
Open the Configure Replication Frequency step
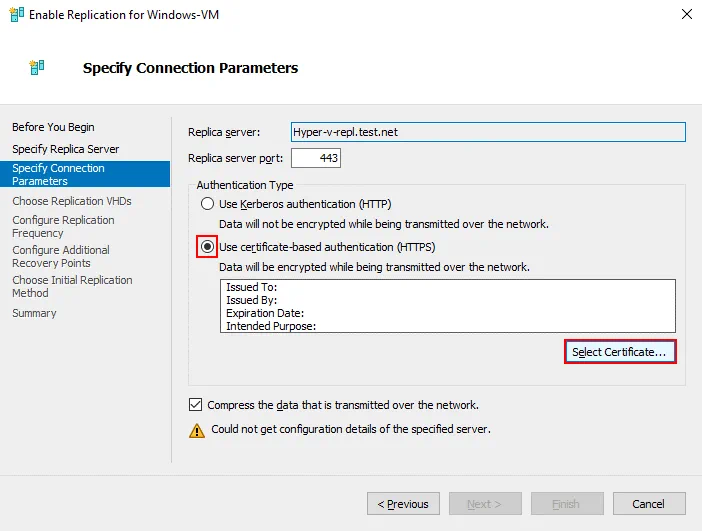(x=63, y=226)
